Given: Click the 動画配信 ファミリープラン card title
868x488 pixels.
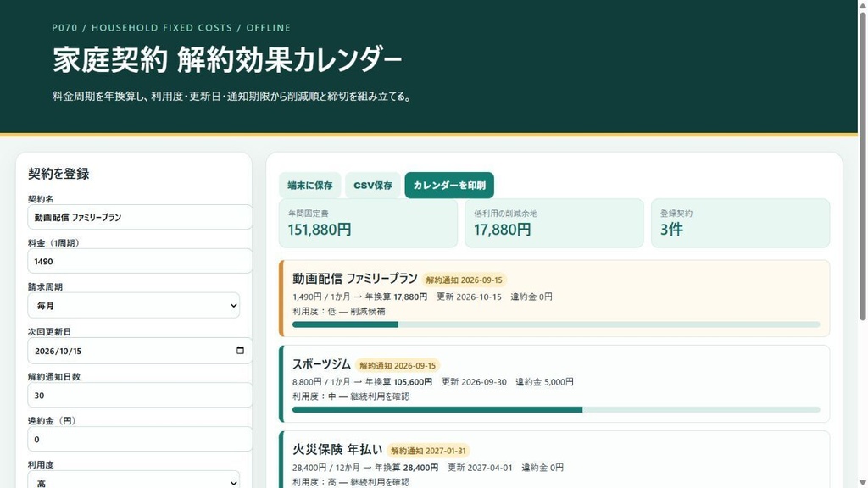Looking at the screenshot, I should point(355,279).
